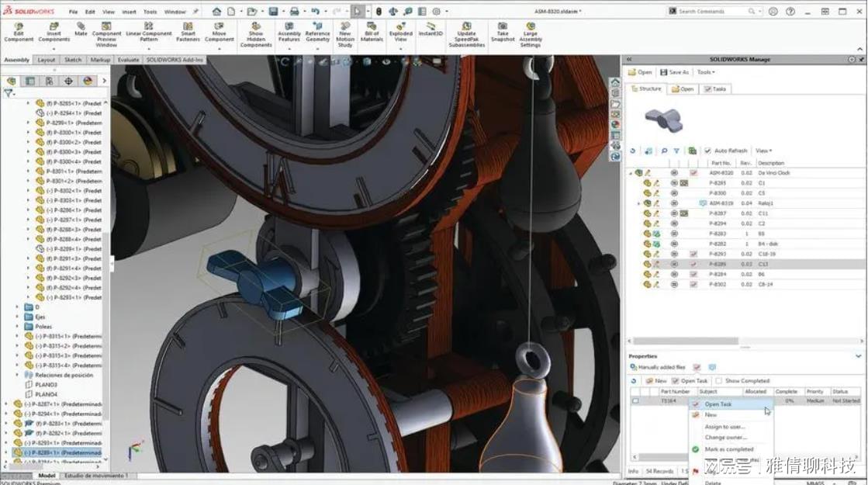The image size is (868, 485).
Task: Click the Help question mark icon
Action: click(790, 11)
